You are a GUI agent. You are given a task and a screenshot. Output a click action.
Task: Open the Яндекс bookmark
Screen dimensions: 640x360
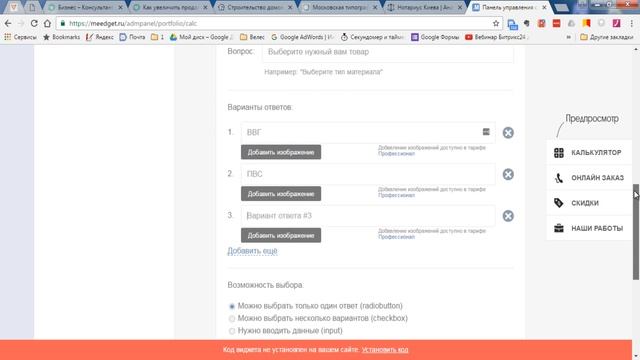click(100, 37)
